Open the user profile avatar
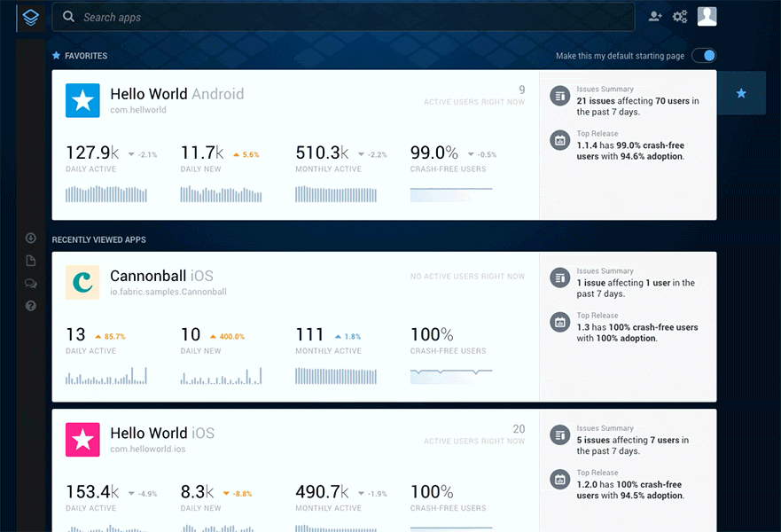The image size is (781, 532). pos(707,17)
